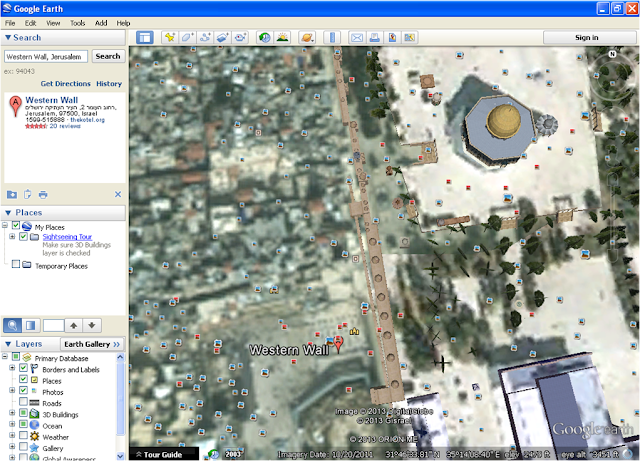The height and width of the screenshot is (461, 640).
Task: Toggle sunlight across the landscape
Action: pos(282,38)
